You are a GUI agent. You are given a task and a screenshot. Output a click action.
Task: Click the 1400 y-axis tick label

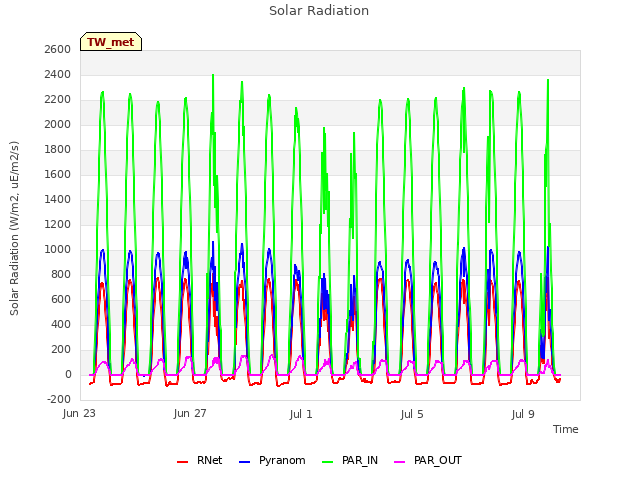click(58, 199)
